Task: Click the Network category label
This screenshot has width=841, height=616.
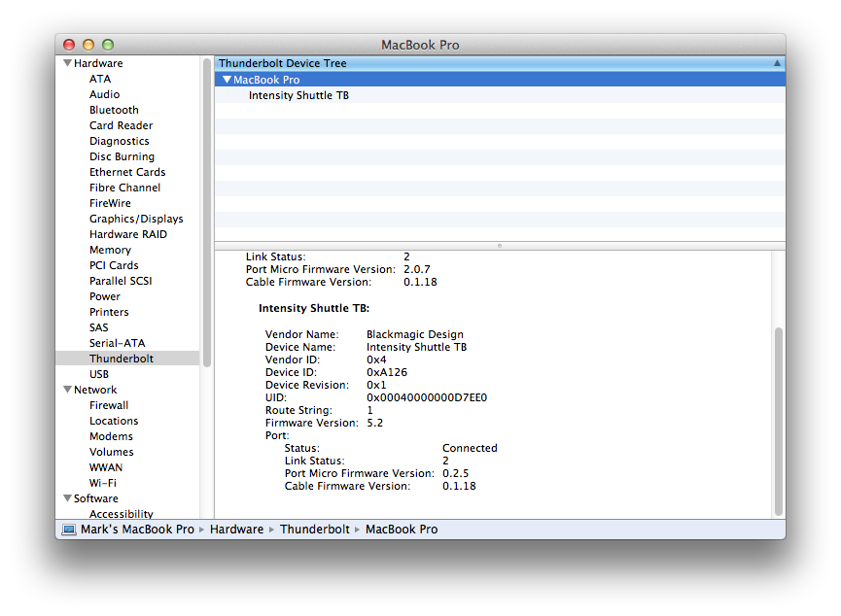Action: (x=95, y=390)
